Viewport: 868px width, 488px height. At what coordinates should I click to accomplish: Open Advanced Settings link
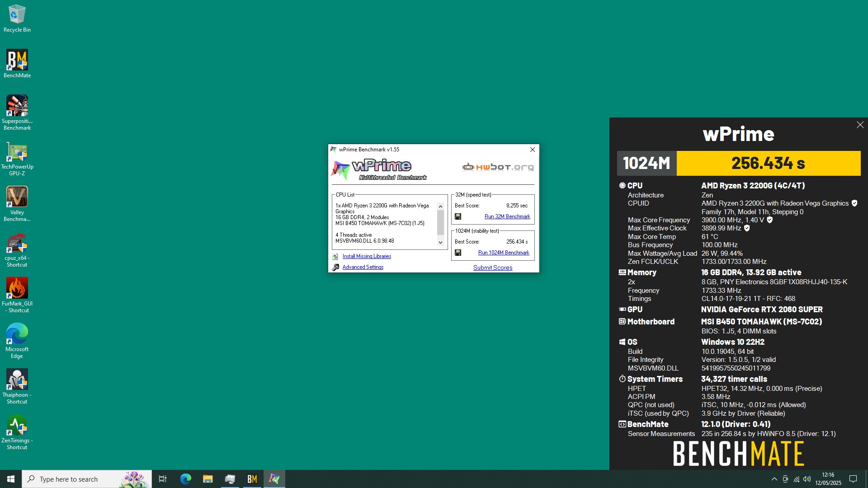coord(363,267)
